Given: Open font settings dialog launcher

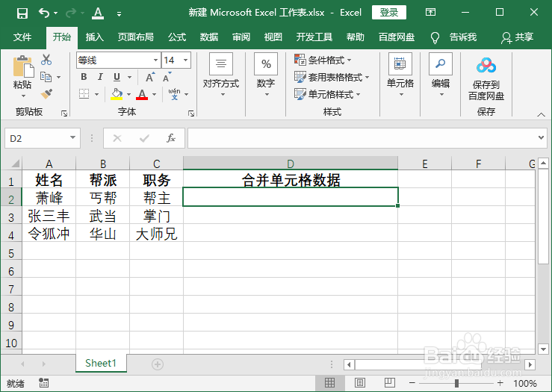Looking at the screenshot, I should point(191,113).
